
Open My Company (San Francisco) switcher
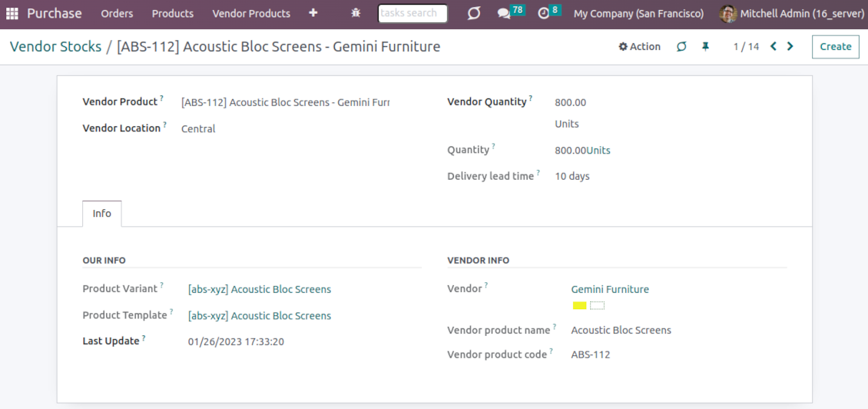[x=638, y=13]
